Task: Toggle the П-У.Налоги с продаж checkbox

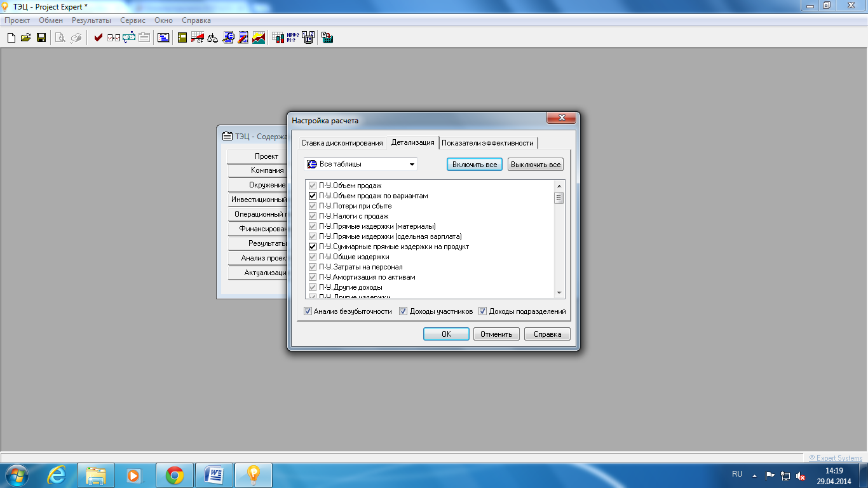Action: click(x=313, y=216)
